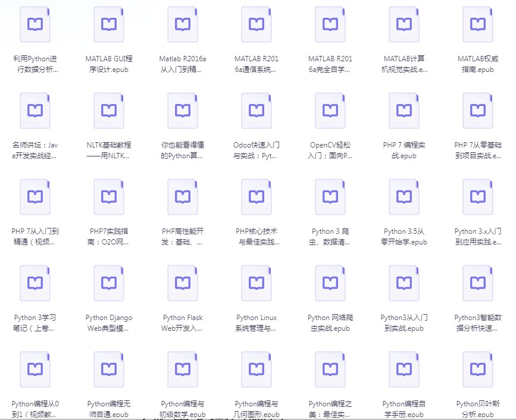Select Python Django Web典型模 icon
516x420 pixels.
pos(108,283)
